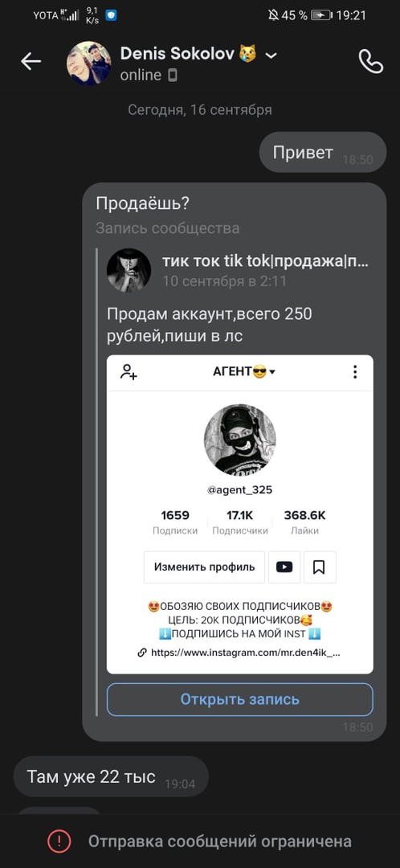Screen dimensions: 400x868
Task: Click the bookmark icon button
Action: (x=319, y=567)
